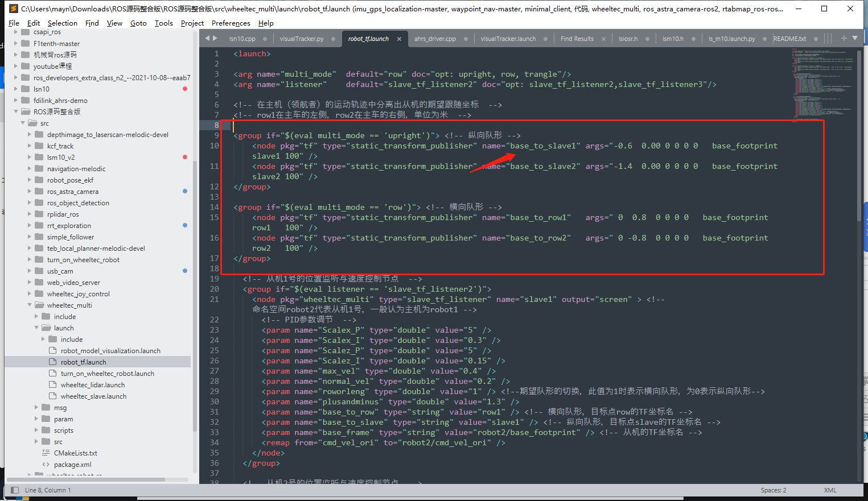The height and width of the screenshot is (501, 868).
Task: Select the wheeltec_joy_control folder row
Action: tap(98, 294)
